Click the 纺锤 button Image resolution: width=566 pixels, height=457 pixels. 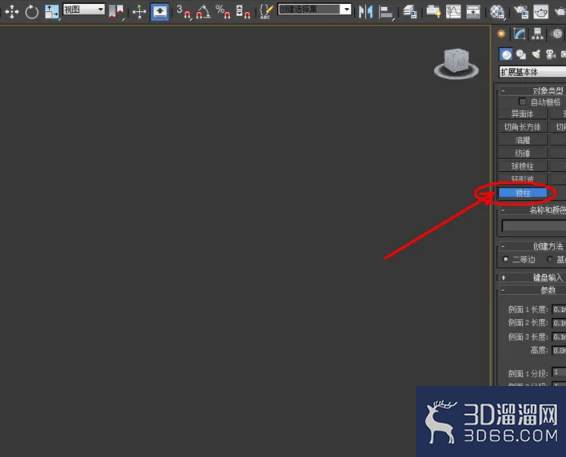522,153
